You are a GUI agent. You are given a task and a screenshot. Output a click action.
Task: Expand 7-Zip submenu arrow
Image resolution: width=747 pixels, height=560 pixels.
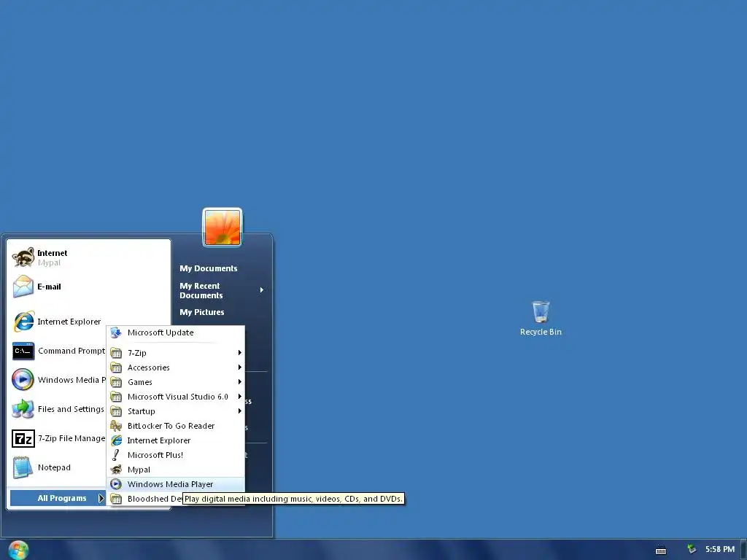(x=239, y=353)
